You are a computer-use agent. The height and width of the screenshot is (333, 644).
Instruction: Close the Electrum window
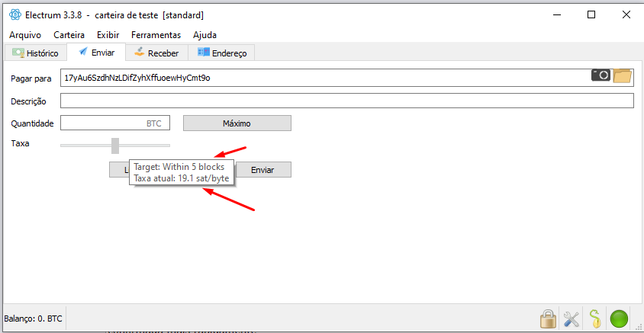(x=626, y=15)
